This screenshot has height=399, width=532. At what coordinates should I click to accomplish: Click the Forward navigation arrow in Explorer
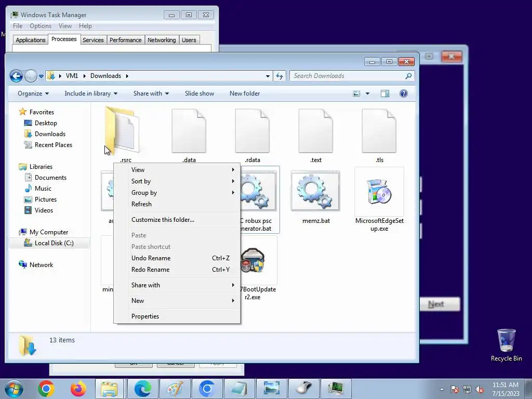[31, 76]
